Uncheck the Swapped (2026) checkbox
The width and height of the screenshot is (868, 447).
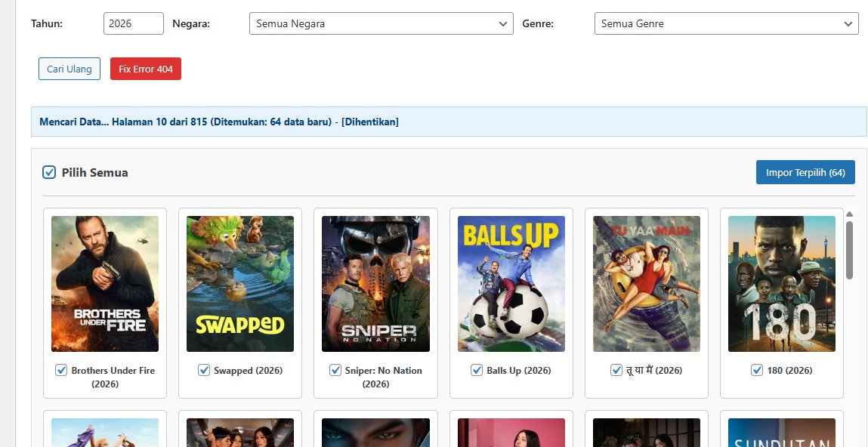[x=204, y=370]
